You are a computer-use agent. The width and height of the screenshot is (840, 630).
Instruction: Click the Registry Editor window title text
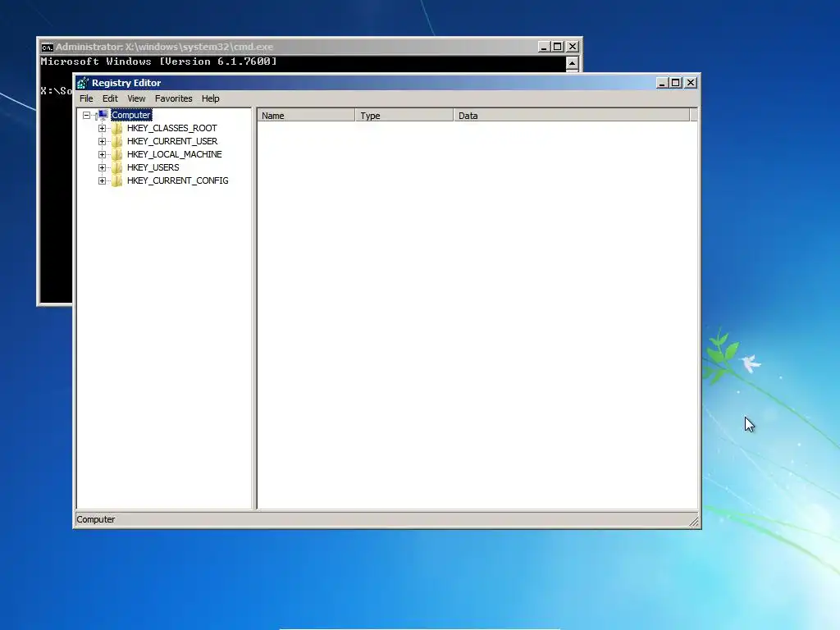click(126, 83)
